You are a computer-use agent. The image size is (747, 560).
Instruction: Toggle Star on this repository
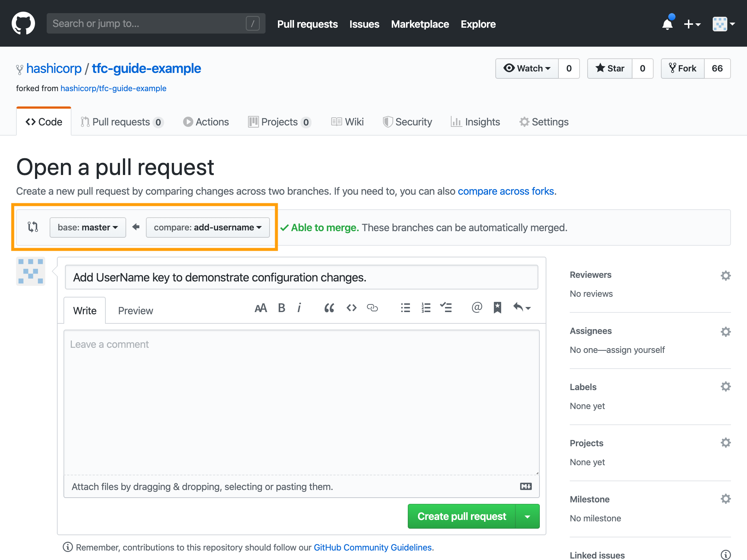pos(610,69)
